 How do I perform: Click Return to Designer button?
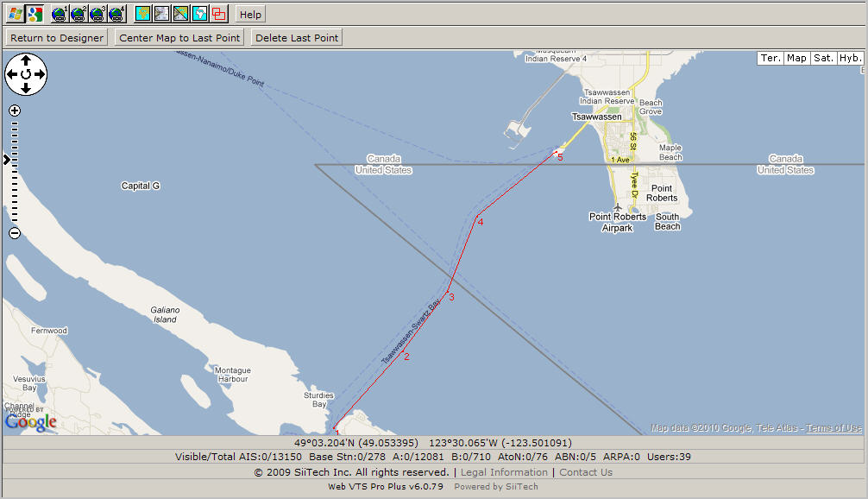tap(57, 38)
